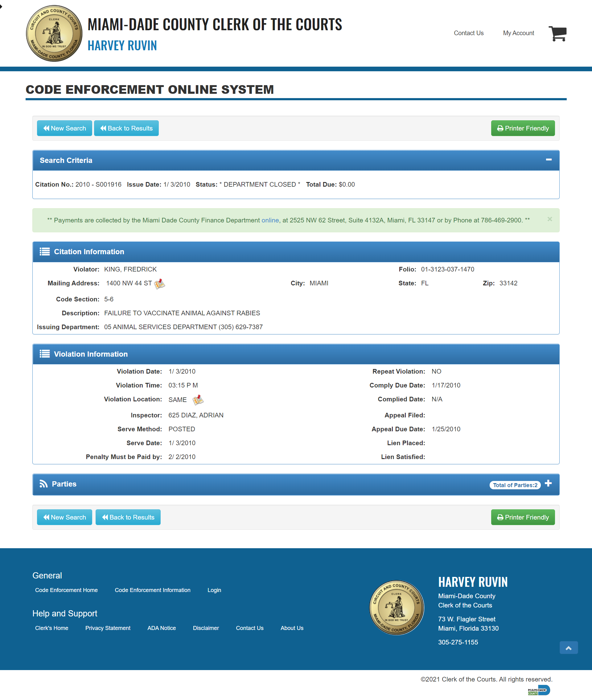Image resolution: width=592 pixels, height=700 pixels.
Task: Click the Parties panel title
Action: pyautogui.click(x=64, y=484)
